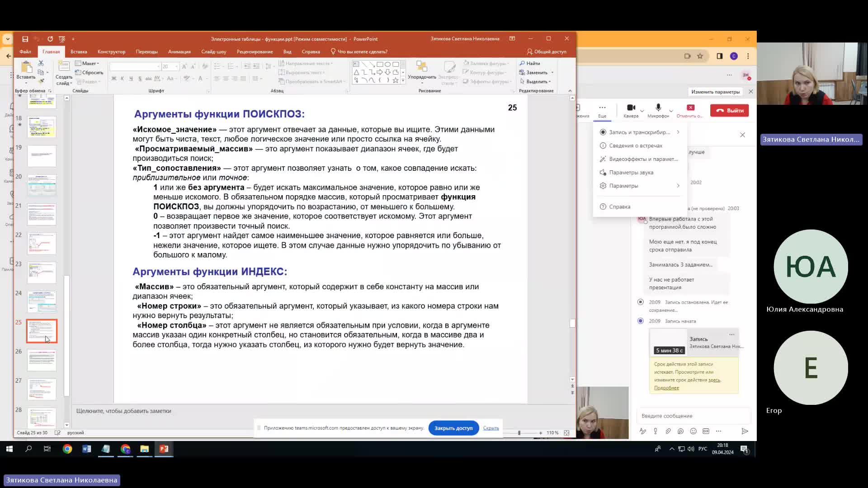Open Chrome three-dot menu
The image size is (868, 488).
[x=748, y=56]
